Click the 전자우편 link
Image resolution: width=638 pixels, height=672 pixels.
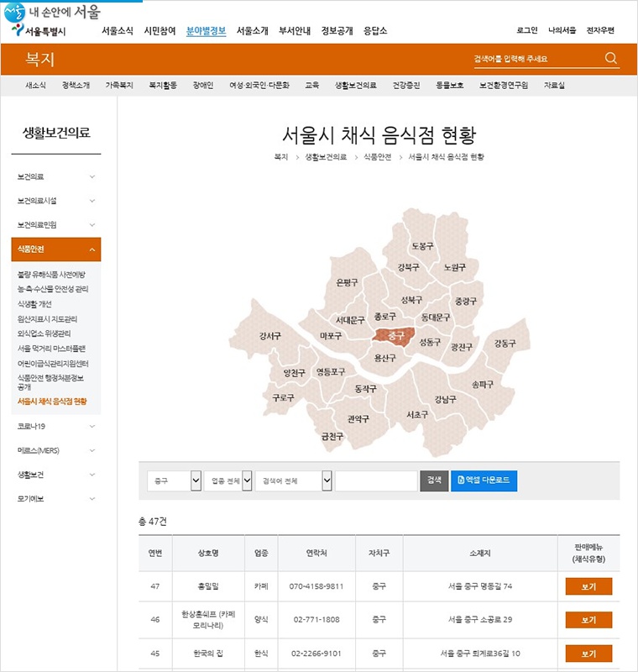coord(600,30)
